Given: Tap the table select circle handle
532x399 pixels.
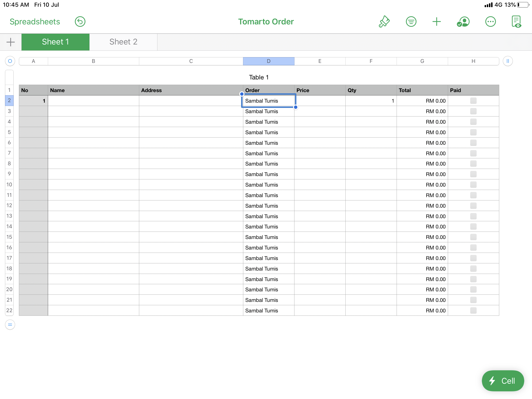Looking at the screenshot, I should (10, 61).
